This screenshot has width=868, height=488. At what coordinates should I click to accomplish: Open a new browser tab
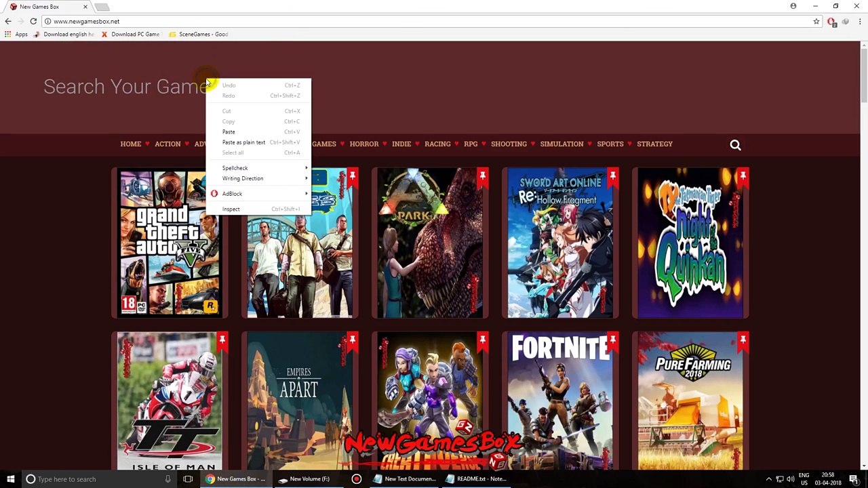pos(102,7)
